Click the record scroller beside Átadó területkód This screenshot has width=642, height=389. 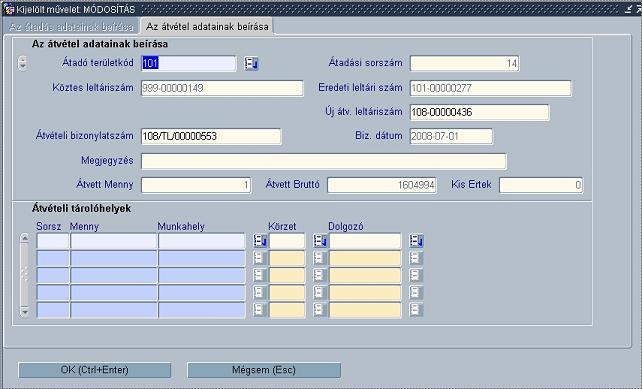(23, 63)
